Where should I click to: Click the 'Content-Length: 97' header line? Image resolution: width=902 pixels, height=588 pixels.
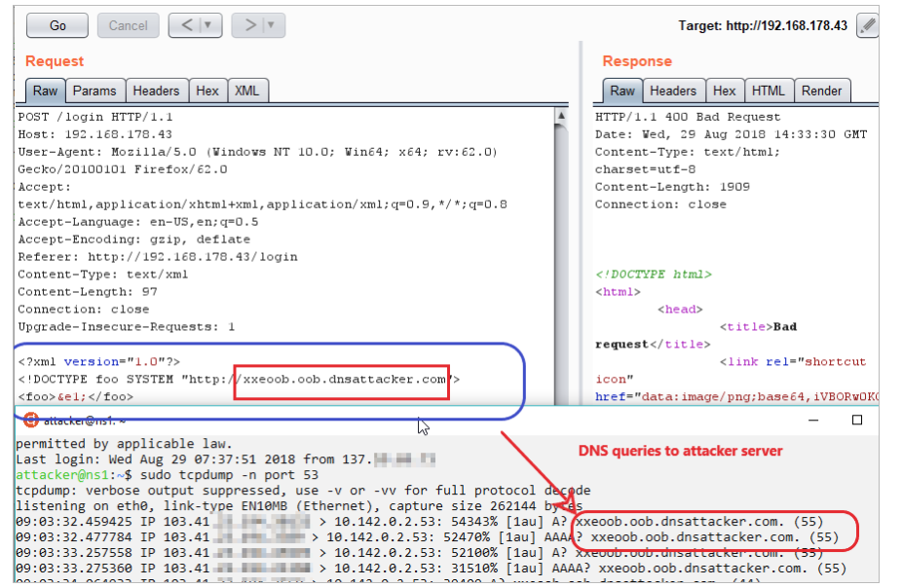(88, 291)
